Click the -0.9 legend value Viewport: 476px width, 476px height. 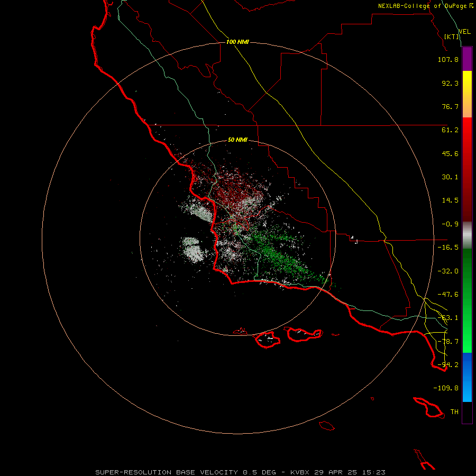click(450, 224)
